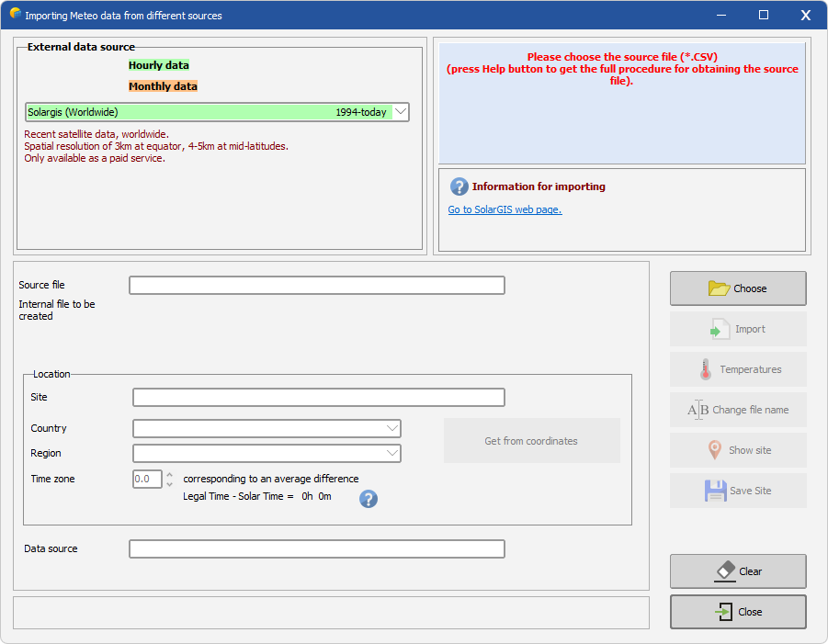Click into the Site input field

(x=318, y=397)
